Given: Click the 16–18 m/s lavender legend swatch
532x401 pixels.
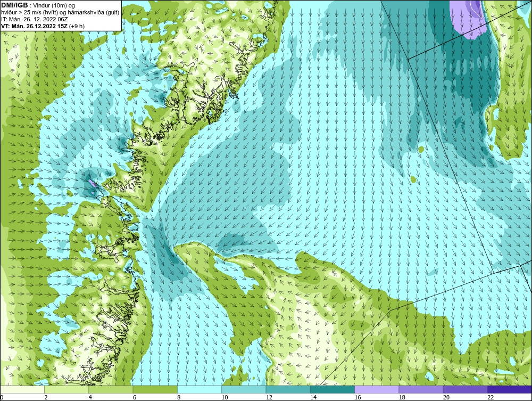Looking at the screenshot, I should coord(377,389).
